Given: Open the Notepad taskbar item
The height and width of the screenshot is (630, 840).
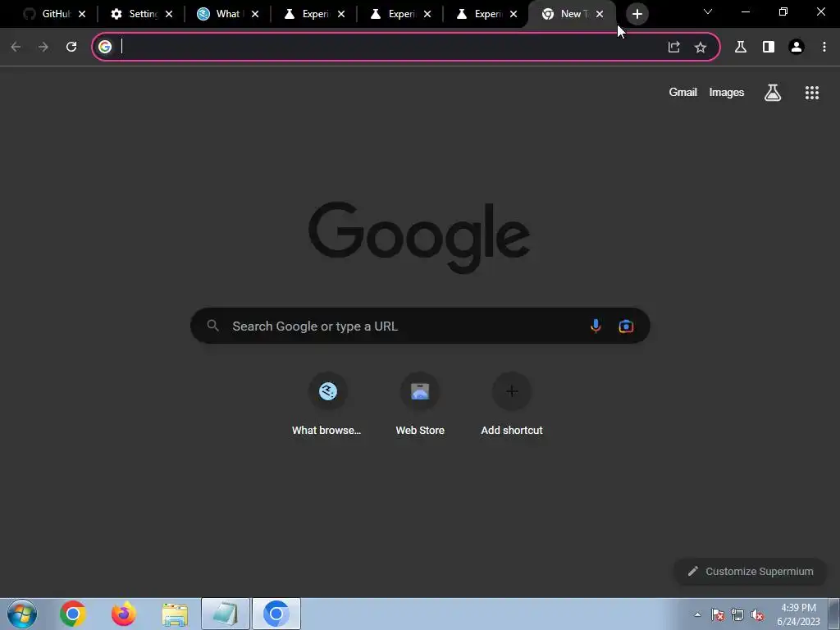Looking at the screenshot, I should [x=226, y=614].
